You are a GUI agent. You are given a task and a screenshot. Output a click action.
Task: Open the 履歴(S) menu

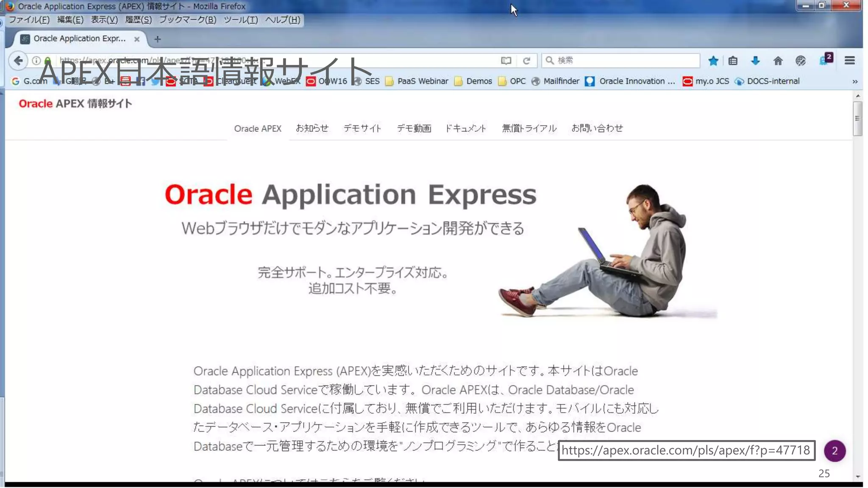pyautogui.click(x=138, y=20)
